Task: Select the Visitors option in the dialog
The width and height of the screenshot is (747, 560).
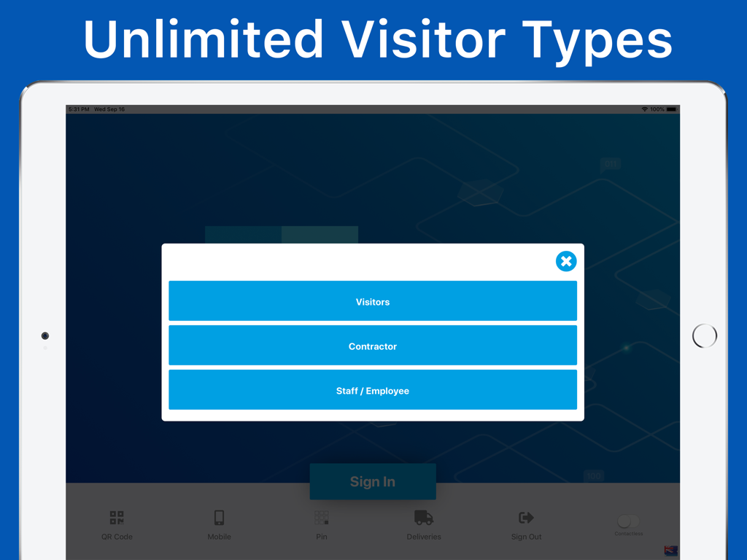Action: pos(373,301)
